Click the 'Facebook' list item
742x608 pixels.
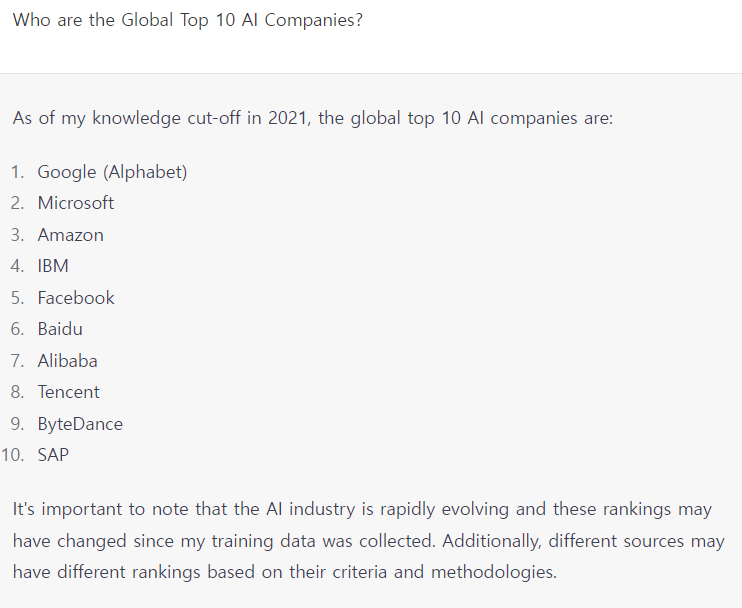click(x=76, y=298)
